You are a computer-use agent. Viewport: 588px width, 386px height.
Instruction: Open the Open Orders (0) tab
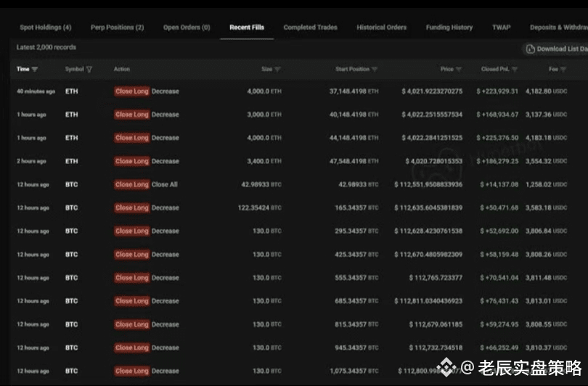[x=187, y=28]
